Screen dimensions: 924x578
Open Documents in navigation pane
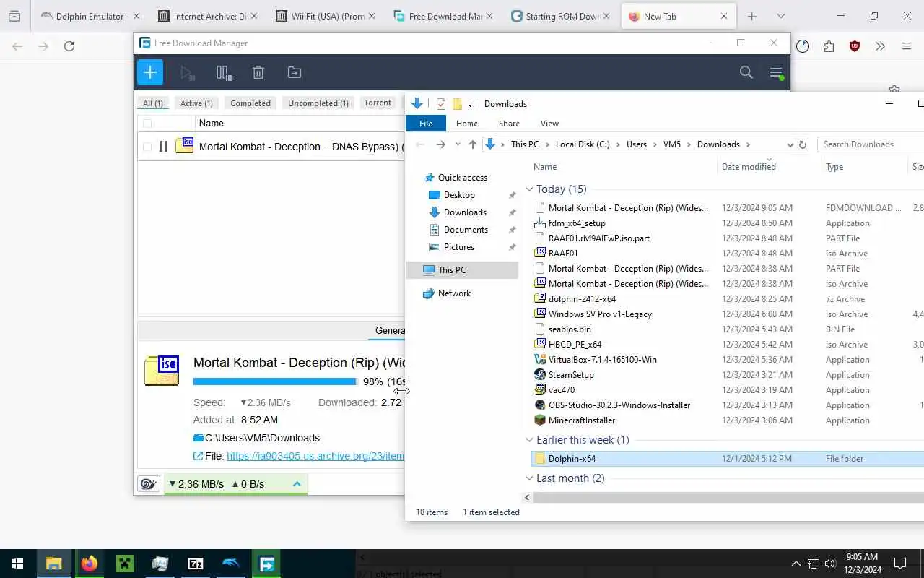click(466, 230)
